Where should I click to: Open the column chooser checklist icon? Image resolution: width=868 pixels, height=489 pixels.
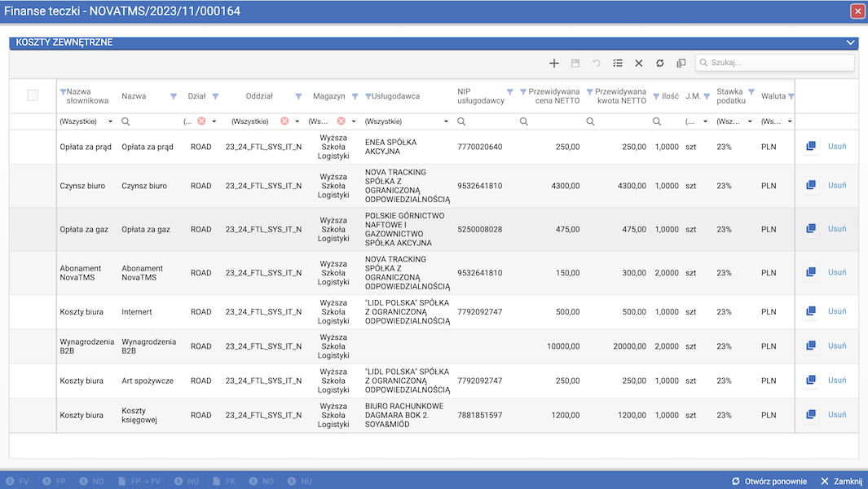(x=618, y=63)
